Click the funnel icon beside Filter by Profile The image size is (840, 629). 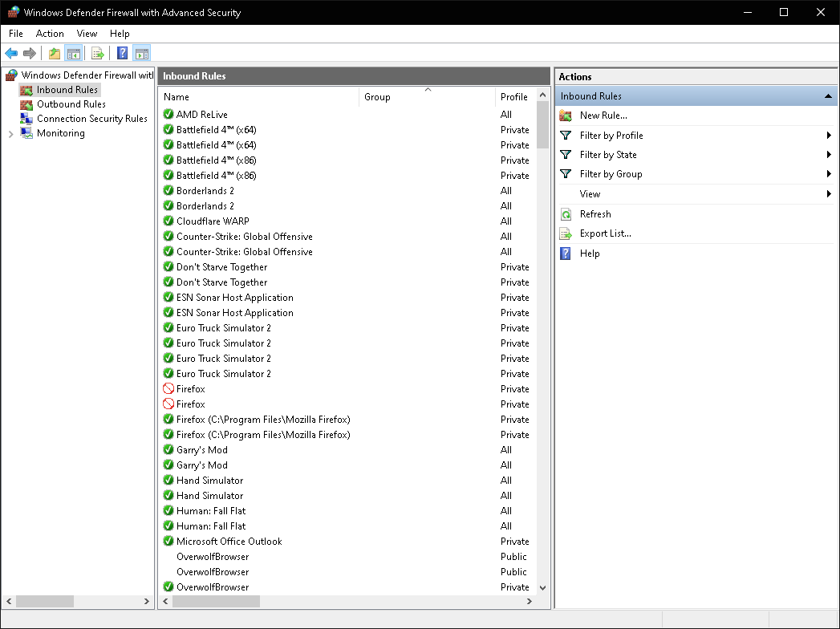(566, 135)
